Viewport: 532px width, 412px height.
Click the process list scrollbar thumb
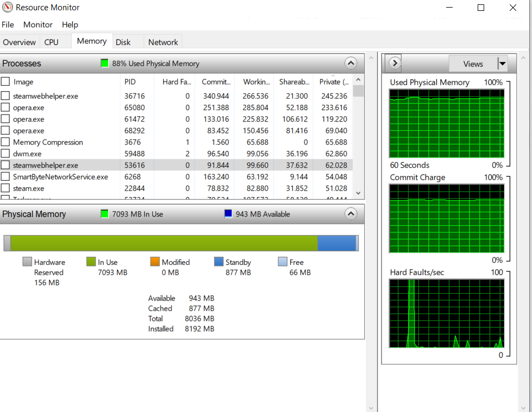pyautogui.click(x=358, y=91)
